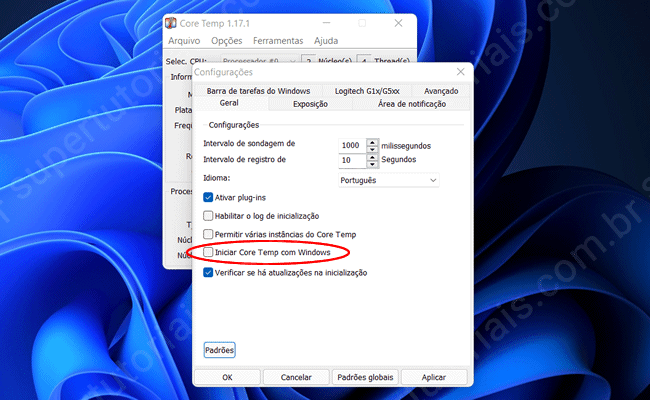Click the polling interval input field
650x400 pixels.
352,144
